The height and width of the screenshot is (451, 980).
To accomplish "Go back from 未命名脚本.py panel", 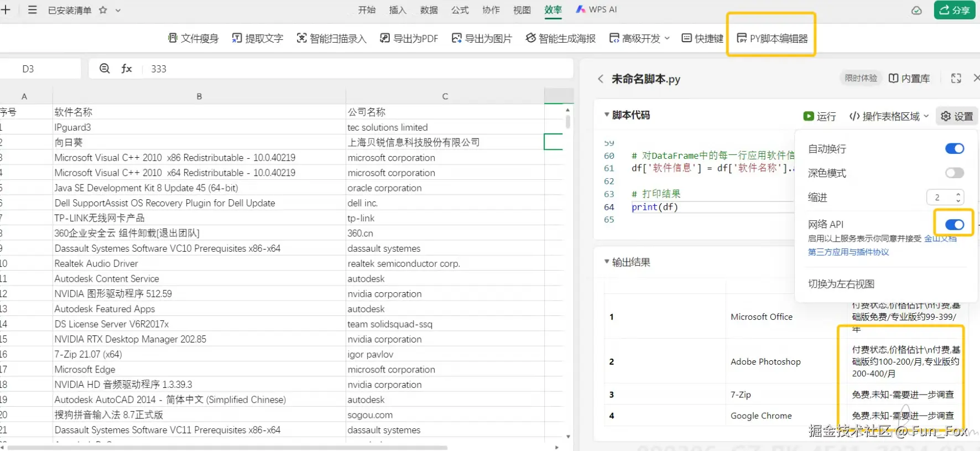I will [x=601, y=79].
